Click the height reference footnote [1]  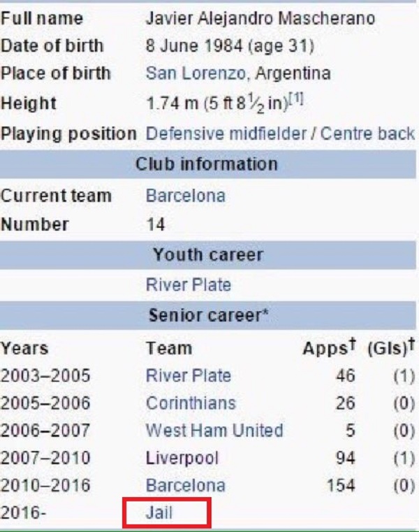pos(296,99)
